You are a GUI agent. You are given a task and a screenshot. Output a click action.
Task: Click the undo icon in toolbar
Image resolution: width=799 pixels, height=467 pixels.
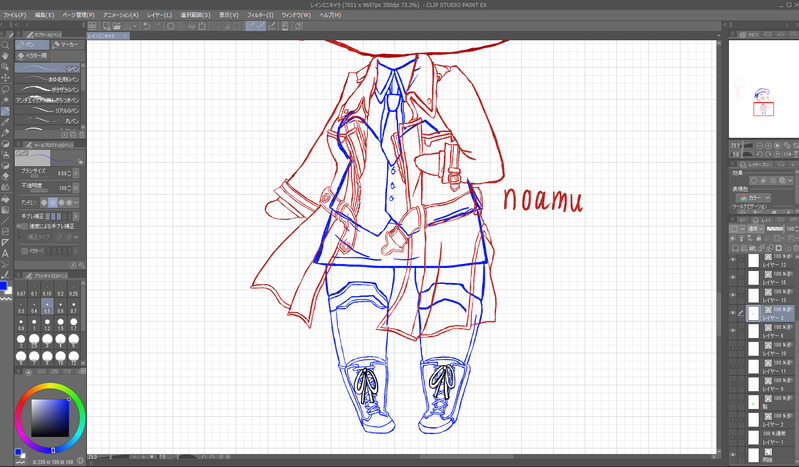click(x=147, y=25)
